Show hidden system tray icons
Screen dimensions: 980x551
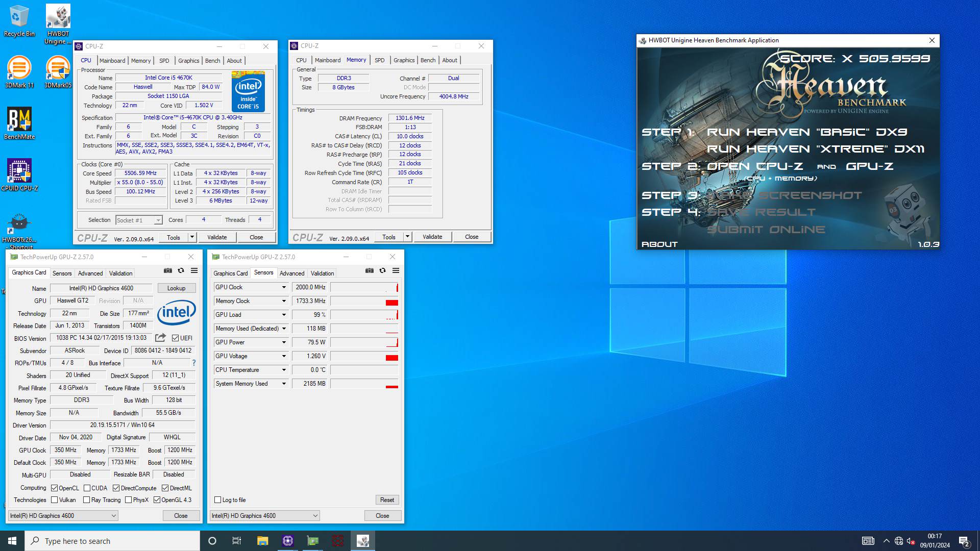coord(886,541)
